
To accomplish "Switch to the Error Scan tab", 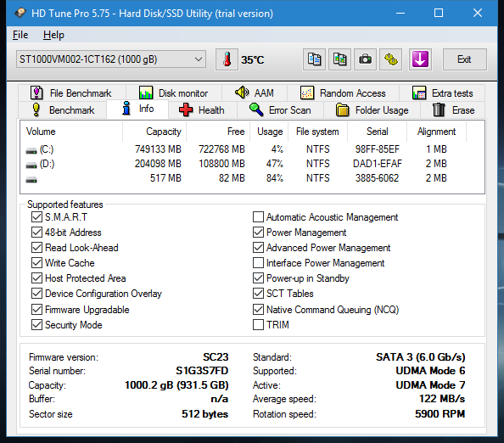I will tap(280, 110).
